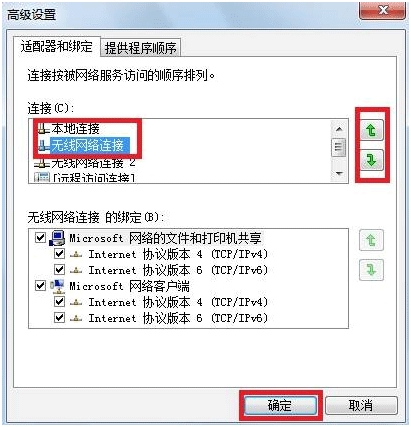Toggle IPv4 checkbox under file and printer sharing
The image size is (411, 427).
[x=59, y=254]
